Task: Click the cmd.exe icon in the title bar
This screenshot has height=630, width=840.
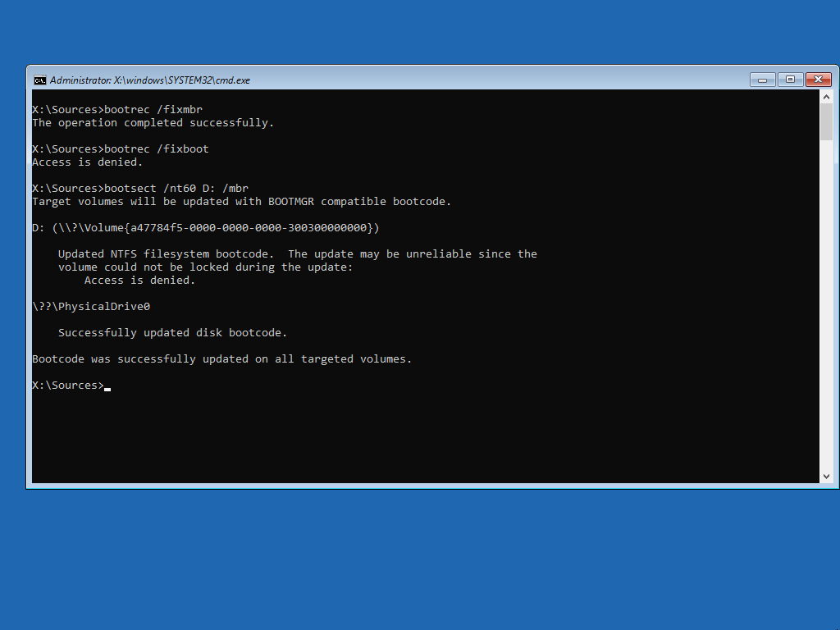Action: 40,80
